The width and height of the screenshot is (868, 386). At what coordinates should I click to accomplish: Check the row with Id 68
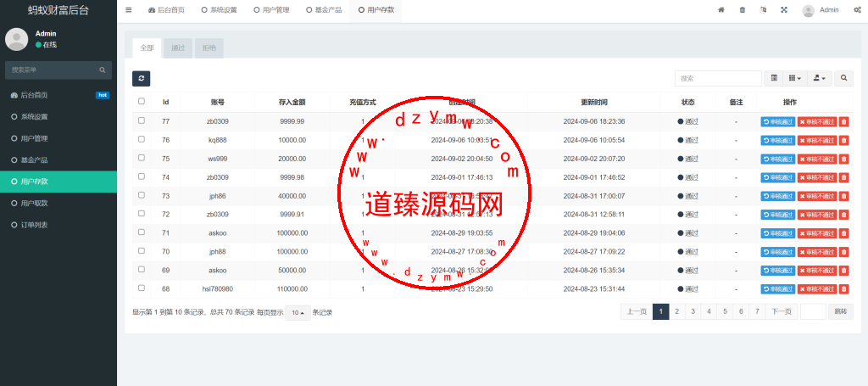142,288
